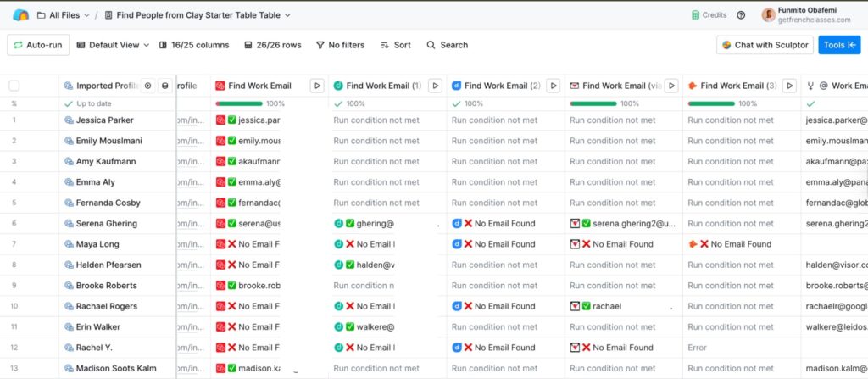Screen dimensions: 868x379
Task: Select the Amy Kaufmann cell
Action: click(x=117, y=161)
